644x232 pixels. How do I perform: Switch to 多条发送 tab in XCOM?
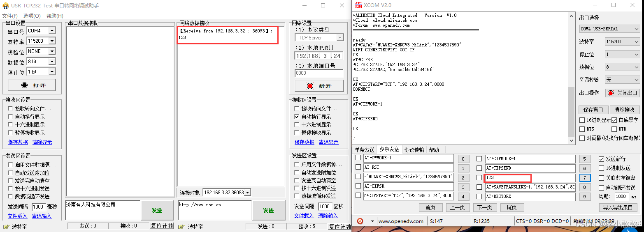coord(389,149)
